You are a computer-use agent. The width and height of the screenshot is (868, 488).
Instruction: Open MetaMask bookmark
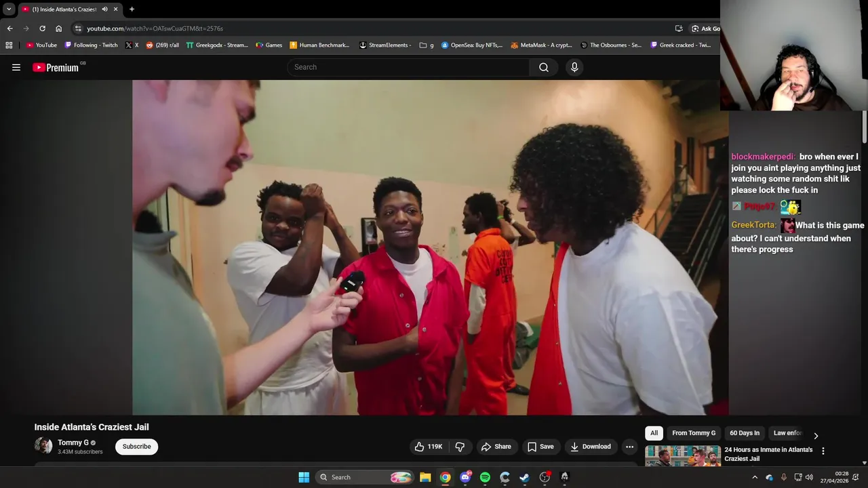541,45
